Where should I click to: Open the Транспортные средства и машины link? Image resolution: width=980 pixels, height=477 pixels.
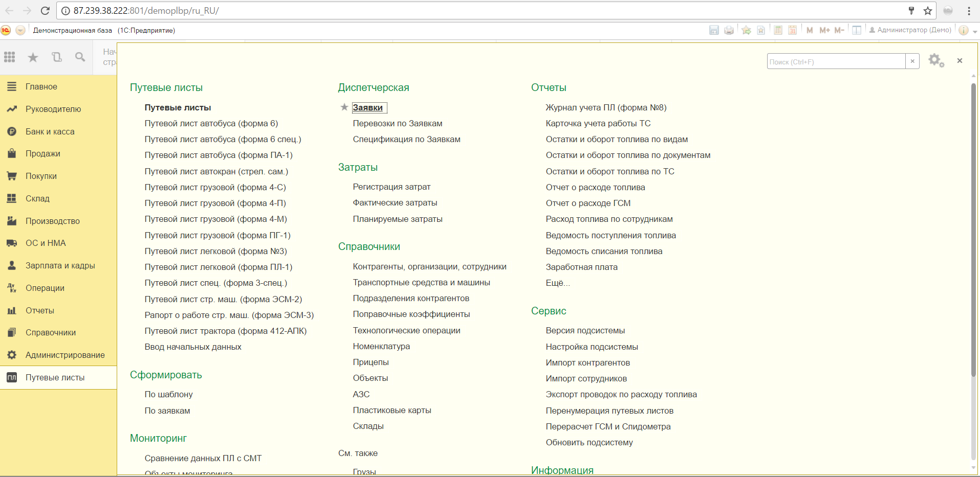coord(421,282)
